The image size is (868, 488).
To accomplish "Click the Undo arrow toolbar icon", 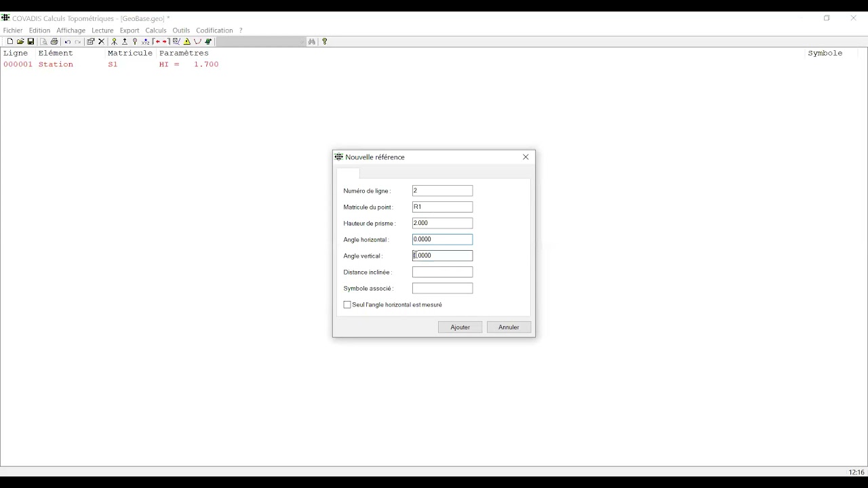I will tap(67, 41).
